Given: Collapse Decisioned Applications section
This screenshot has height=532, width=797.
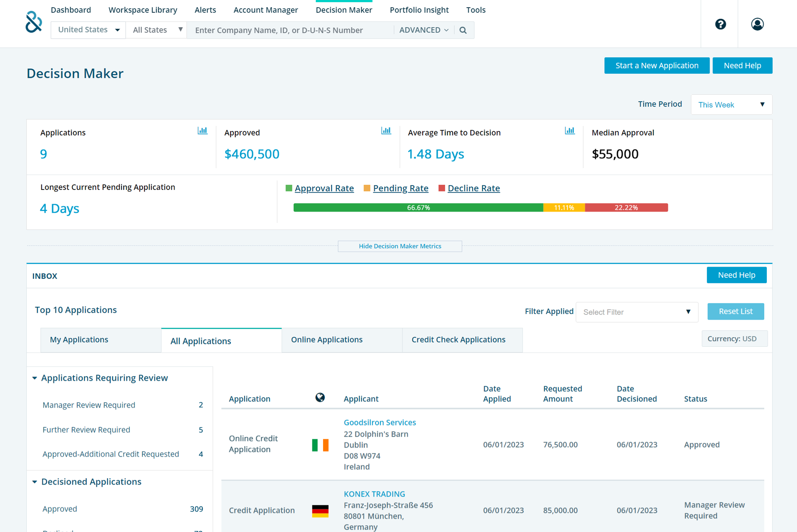Looking at the screenshot, I should pyautogui.click(x=34, y=482).
